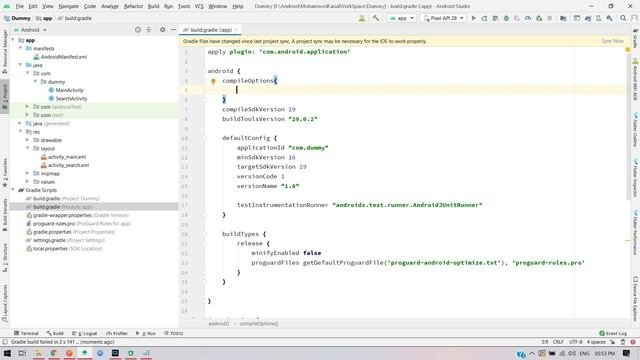640x360 pixels.
Task: Expand the drawable folder
Action: tap(28, 140)
